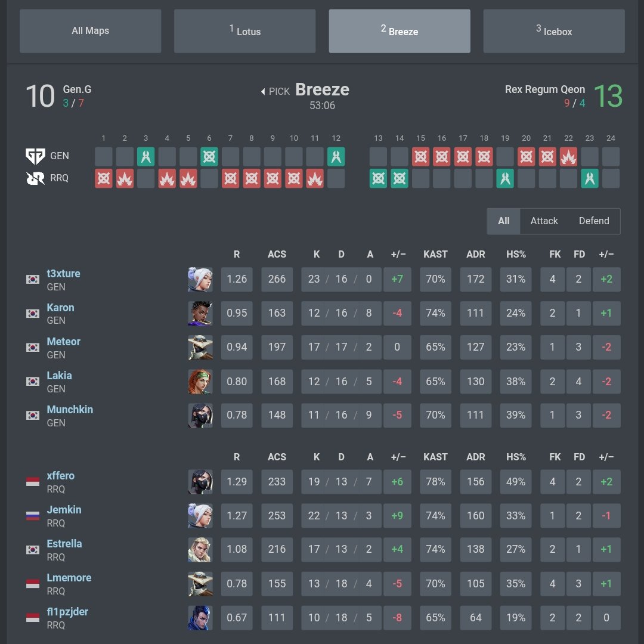
Task: Click t3xture's Jett agent icon
Action: pyautogui.click(x=200, y=279)
